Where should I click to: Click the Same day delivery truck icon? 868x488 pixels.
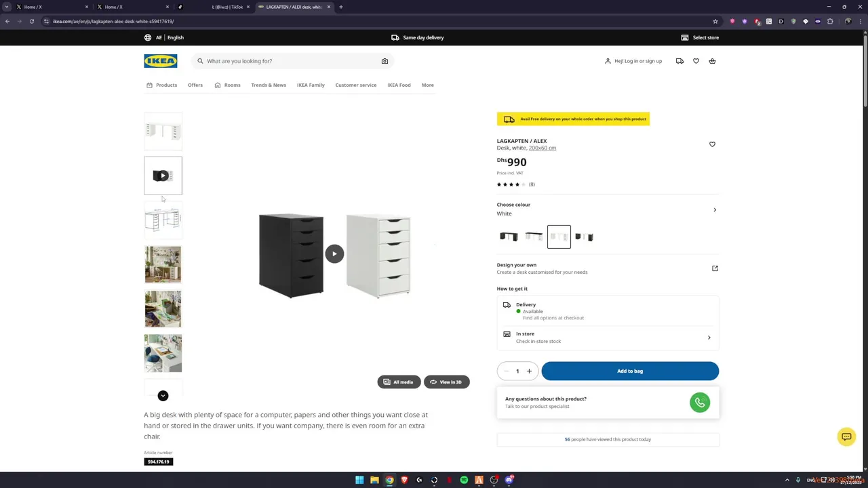pyautogui.click(x=395, y=38)
